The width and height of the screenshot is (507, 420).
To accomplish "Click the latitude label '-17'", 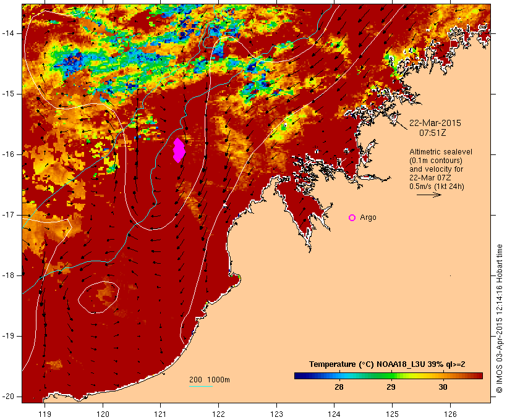I will 8,215.
